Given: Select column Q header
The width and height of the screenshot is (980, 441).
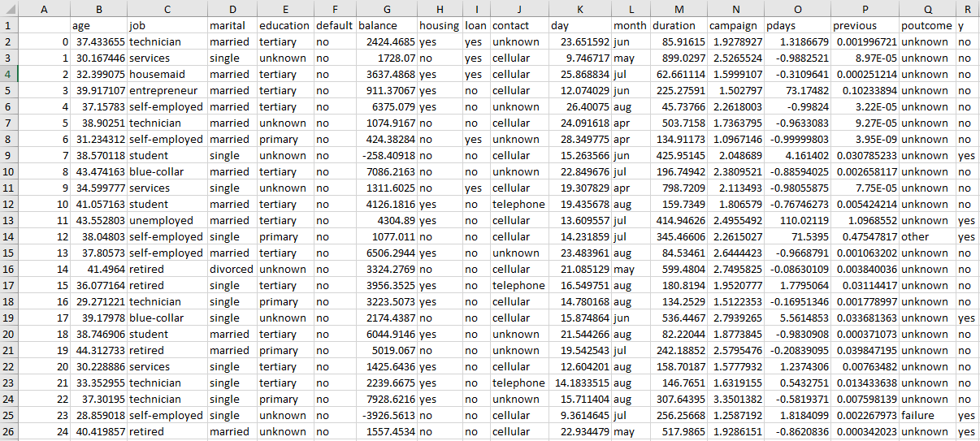Looking at the screenshot, I should click(x=927, y=8).
